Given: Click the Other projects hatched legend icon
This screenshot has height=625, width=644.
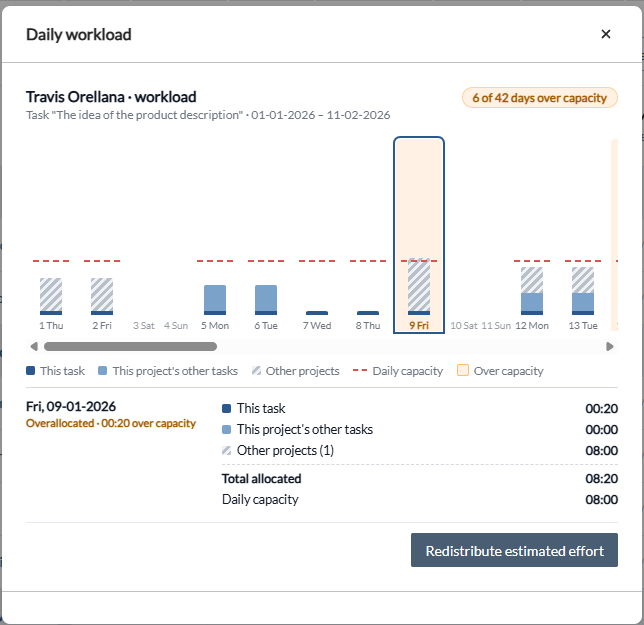Looking at the screenshot, I should pos(256,370).
